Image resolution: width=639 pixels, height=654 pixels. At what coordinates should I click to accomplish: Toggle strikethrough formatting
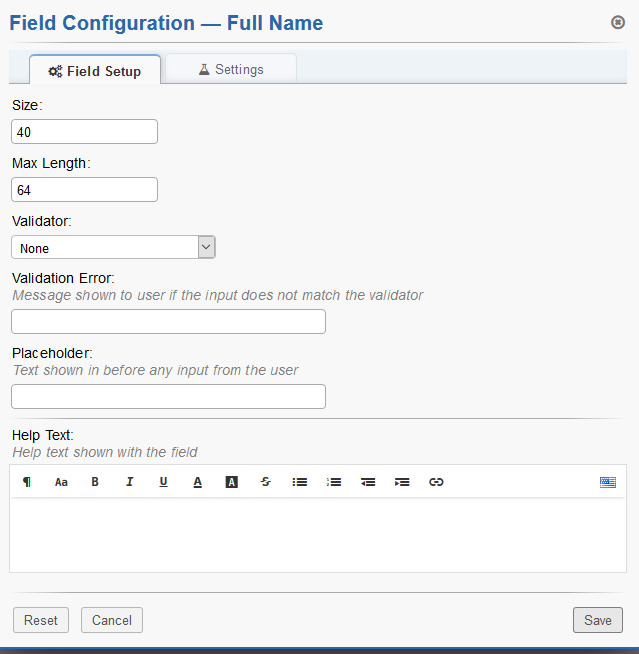pos(265,482)
